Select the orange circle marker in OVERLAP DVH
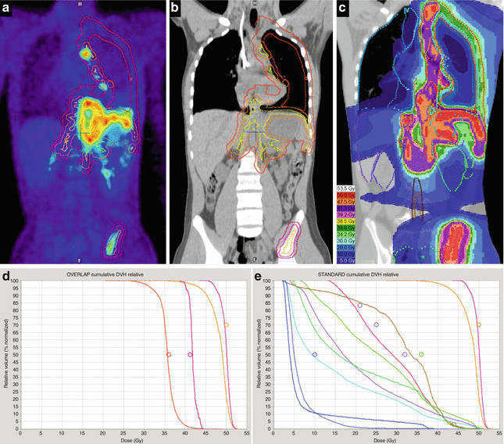 click(168, 355)
